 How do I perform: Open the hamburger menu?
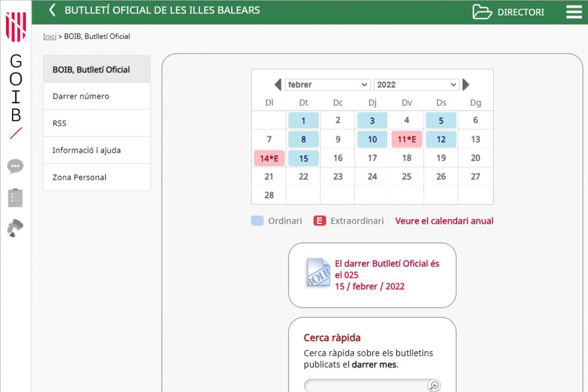pyautogui.click(x=574, y=12)
